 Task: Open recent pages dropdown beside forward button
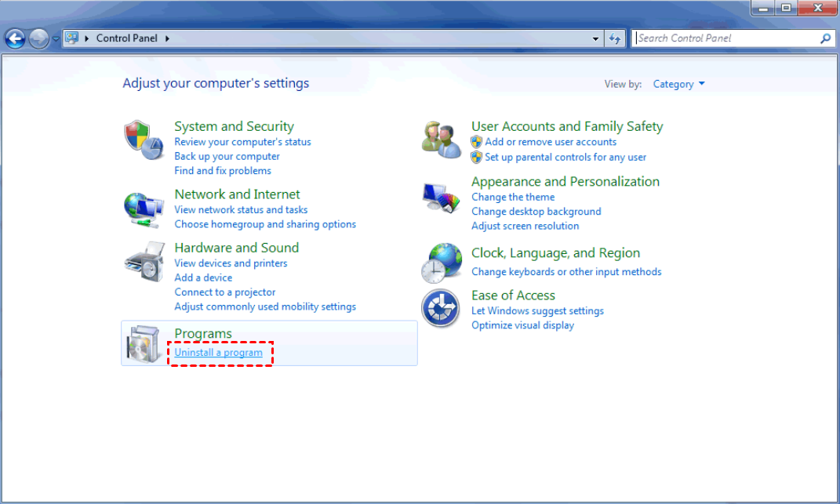pos(55,38)
